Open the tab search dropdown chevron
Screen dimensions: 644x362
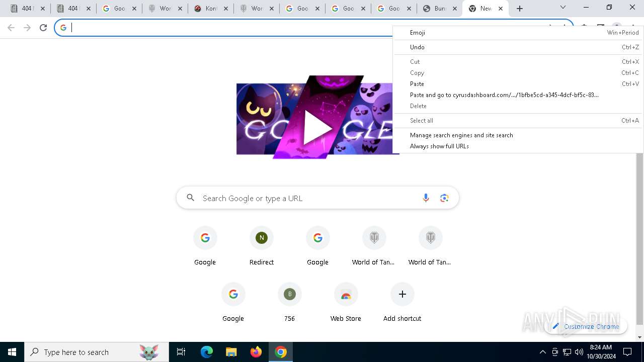563,8
